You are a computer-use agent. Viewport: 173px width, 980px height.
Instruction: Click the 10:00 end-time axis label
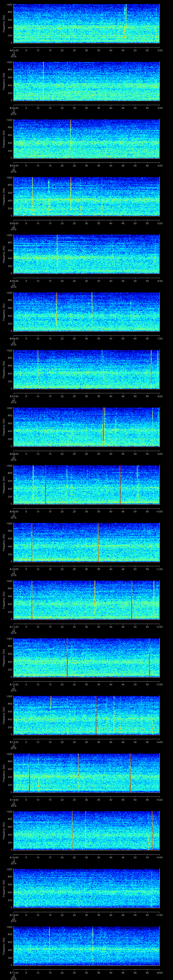pos(159,511)
